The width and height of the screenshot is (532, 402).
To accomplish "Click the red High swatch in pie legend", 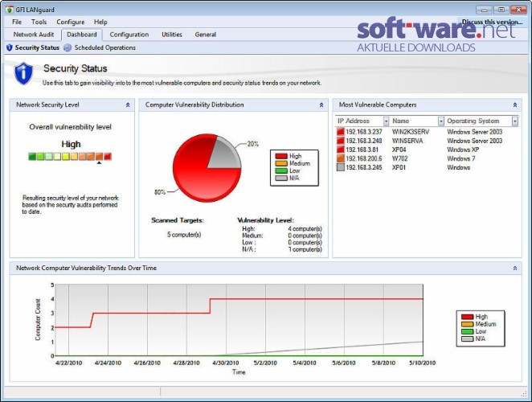I will [281, 156].
